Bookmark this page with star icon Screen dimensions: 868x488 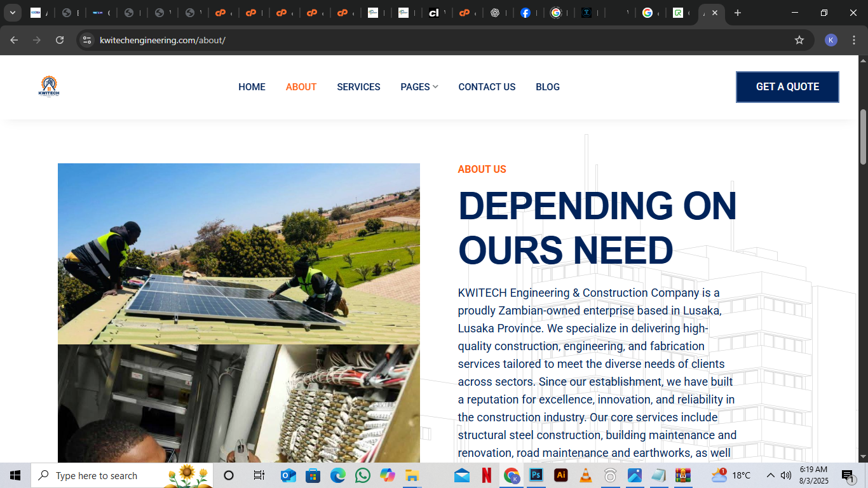point(799,40)
